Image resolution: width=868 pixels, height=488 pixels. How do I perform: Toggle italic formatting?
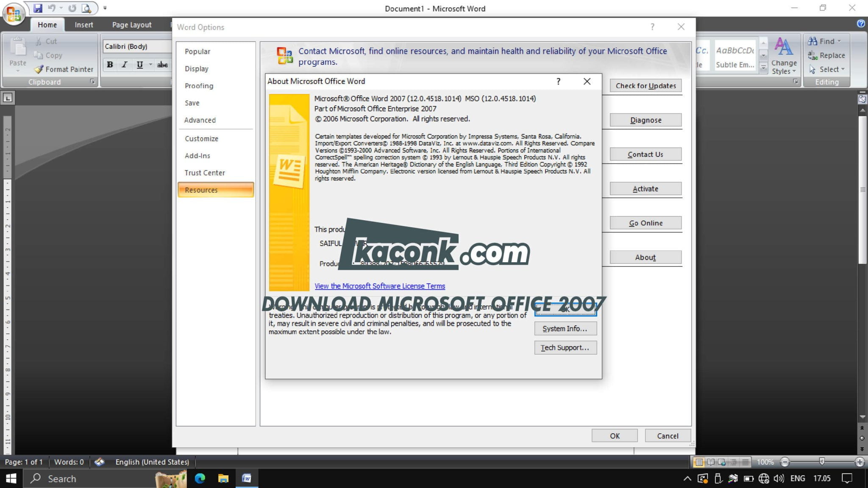(x=124, y=64)
